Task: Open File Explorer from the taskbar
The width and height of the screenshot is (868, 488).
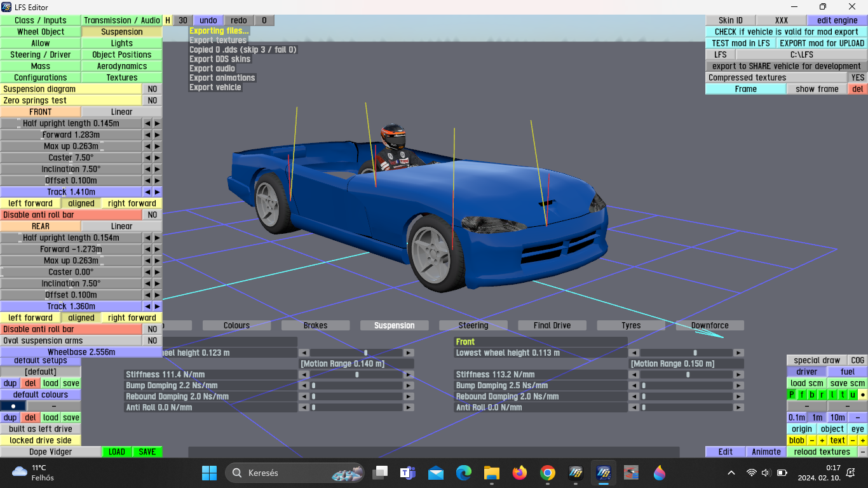Action: coord(491,473)
